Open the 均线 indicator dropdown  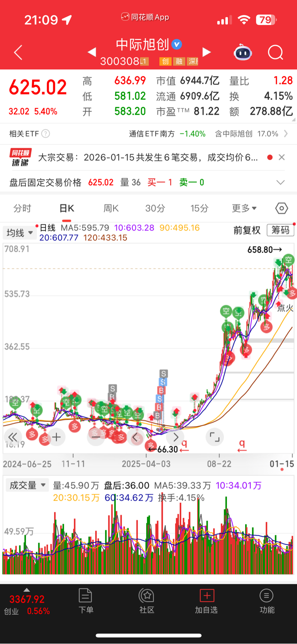pyautogui.click(x=19, y=233)
